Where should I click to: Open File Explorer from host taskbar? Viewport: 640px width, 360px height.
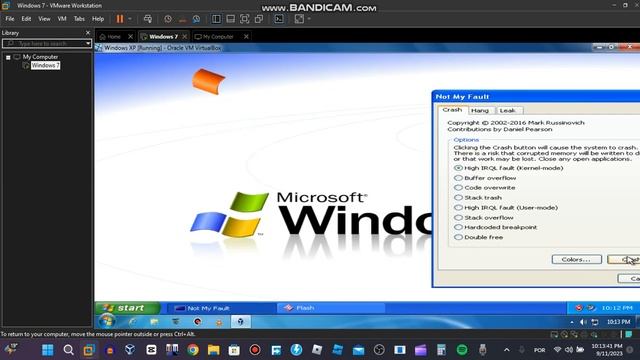(213, 350)
